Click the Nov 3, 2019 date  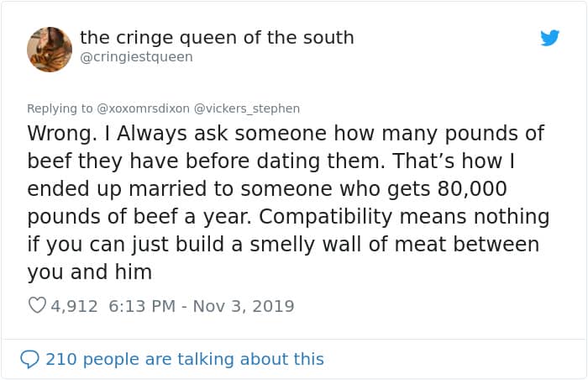coord(244,306)
